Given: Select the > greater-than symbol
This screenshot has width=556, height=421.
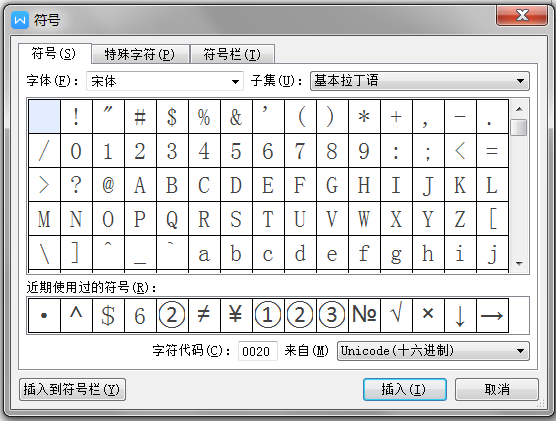Looking at the screenshot, I should click(44, 185).
